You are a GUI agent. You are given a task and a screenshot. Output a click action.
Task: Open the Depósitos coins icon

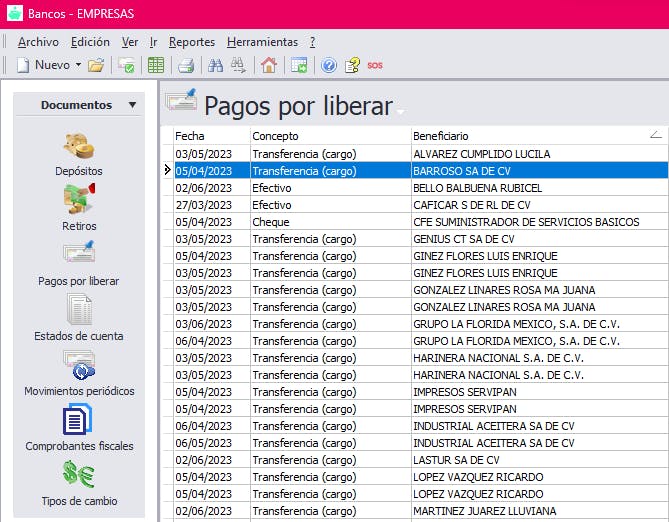79,146
